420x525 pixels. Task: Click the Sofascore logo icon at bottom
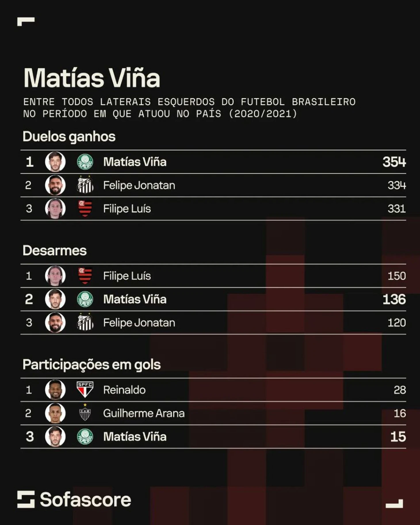click(x=26, y=499)
